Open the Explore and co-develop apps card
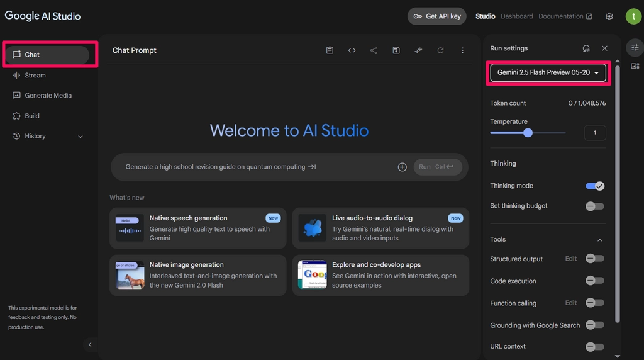The height and width of the screenshot is (360, 644). (x=380, y=275)
